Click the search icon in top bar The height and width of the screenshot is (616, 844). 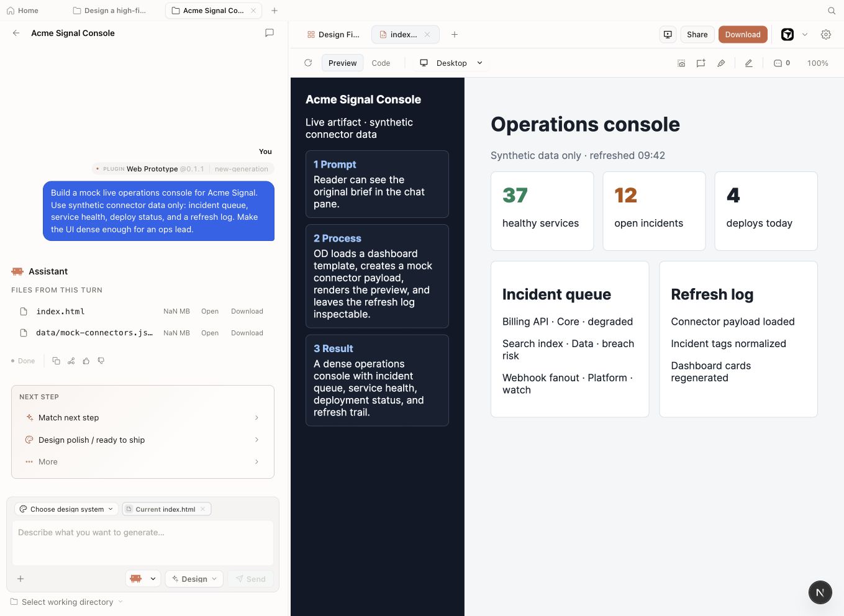click(832, 11)
